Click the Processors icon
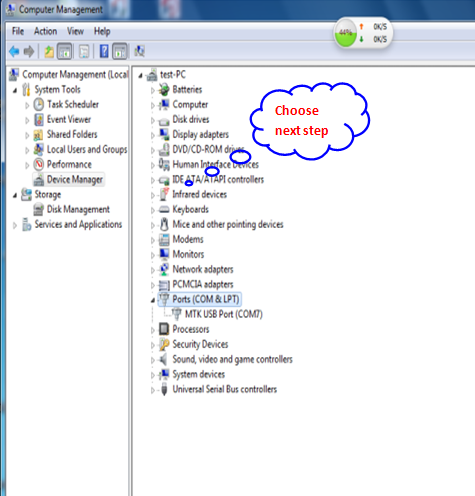 (164, 329)
